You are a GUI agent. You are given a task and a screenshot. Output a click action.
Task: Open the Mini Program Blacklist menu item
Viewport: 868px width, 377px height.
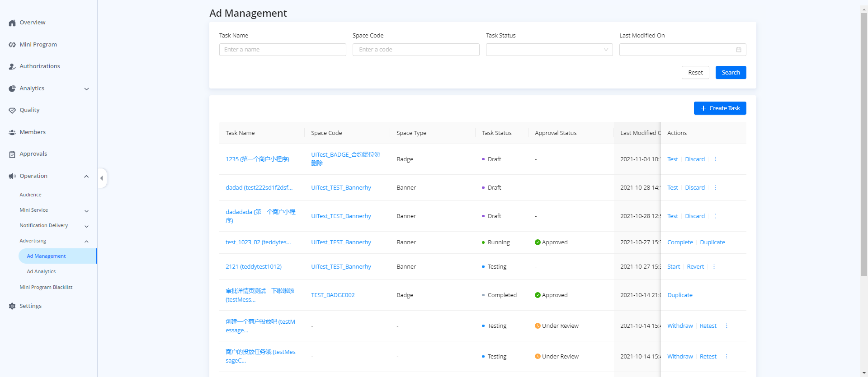(46, 288)
